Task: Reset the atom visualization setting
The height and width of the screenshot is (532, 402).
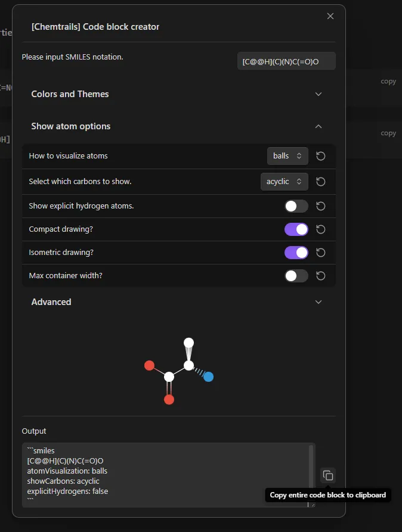Action: [321, 156]
